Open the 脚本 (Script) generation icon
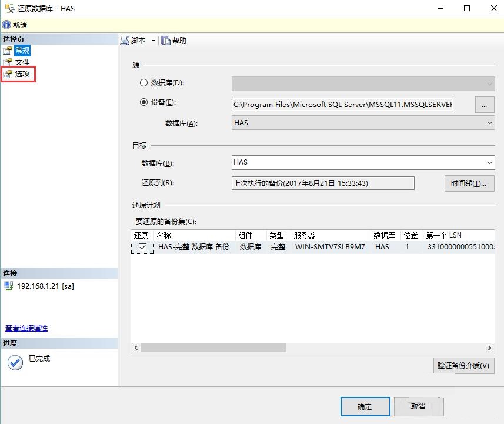Viewport: 504px width, 424px height. [x=124, y=40]
